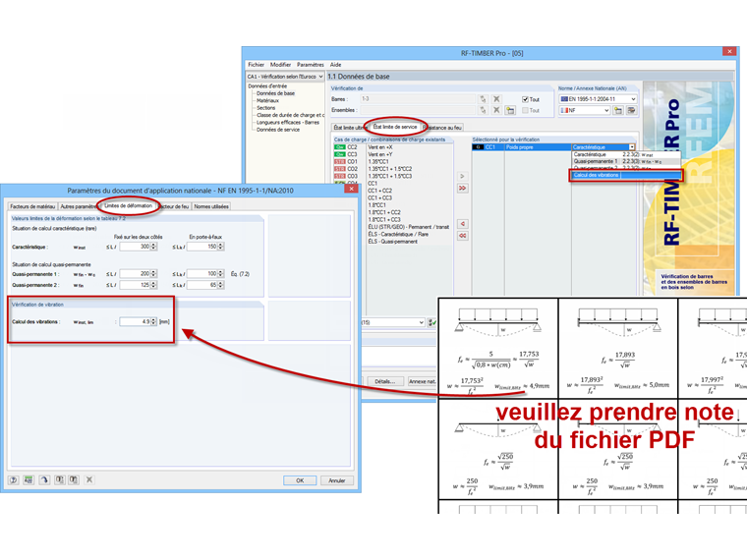The height and width of the screenshot is (560, 747).
Task: Select ÉLS - Quasi-permanent list row
Action: tap(393, 242)
